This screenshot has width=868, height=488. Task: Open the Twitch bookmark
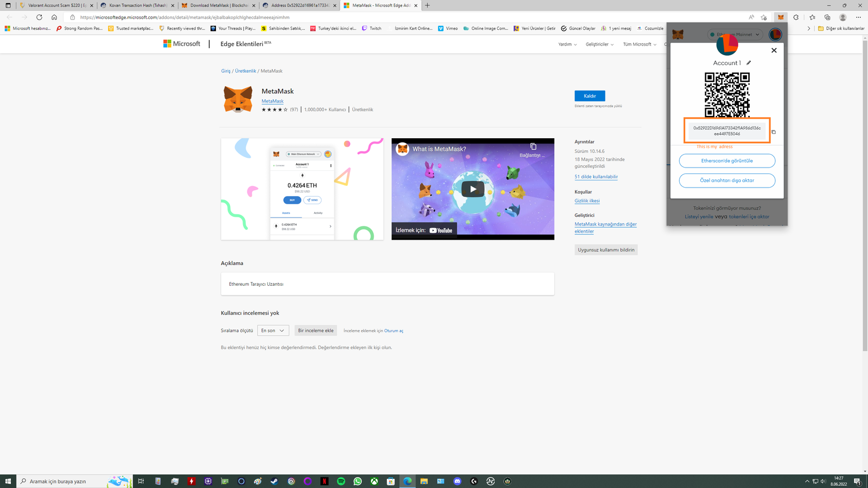point(372,28)
